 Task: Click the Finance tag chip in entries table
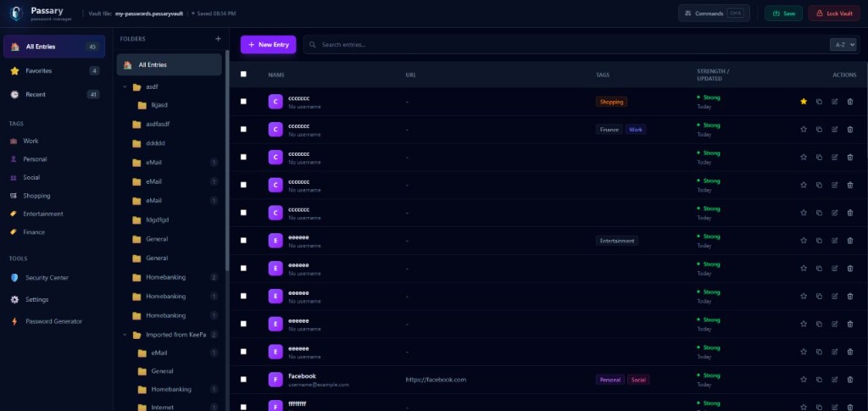coord(609,130)
